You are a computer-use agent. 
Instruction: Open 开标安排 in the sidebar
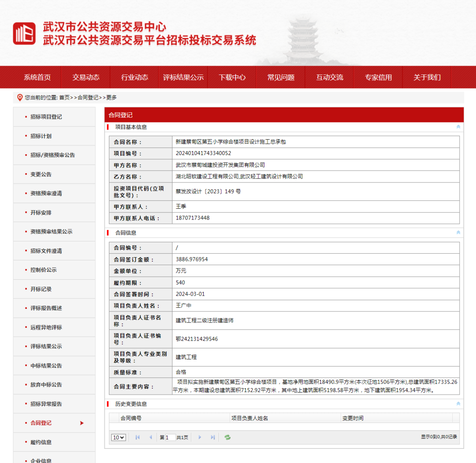pos(41,212)
